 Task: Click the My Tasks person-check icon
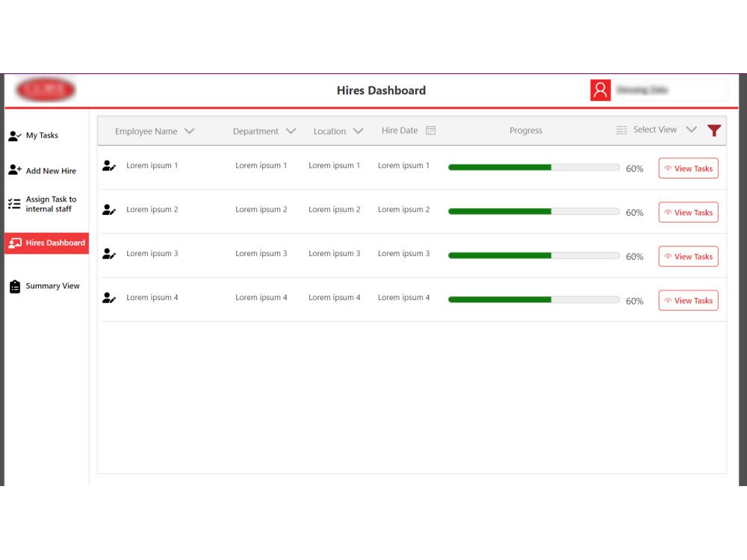point(15,136)
